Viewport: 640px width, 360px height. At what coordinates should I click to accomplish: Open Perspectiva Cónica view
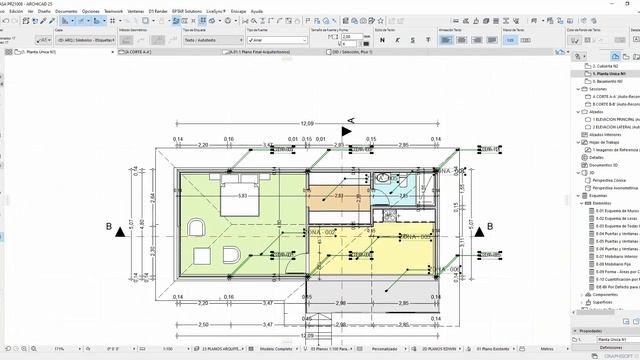click(609, 180)
